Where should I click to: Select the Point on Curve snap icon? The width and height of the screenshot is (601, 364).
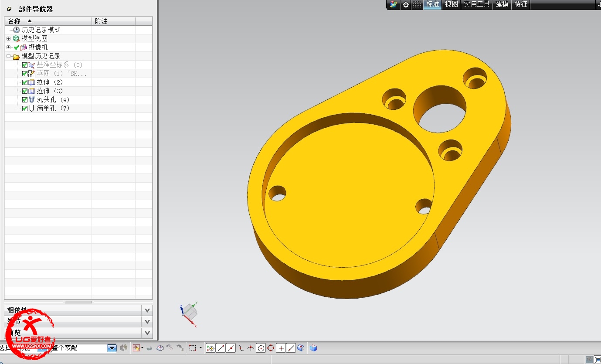pos(291,348)
